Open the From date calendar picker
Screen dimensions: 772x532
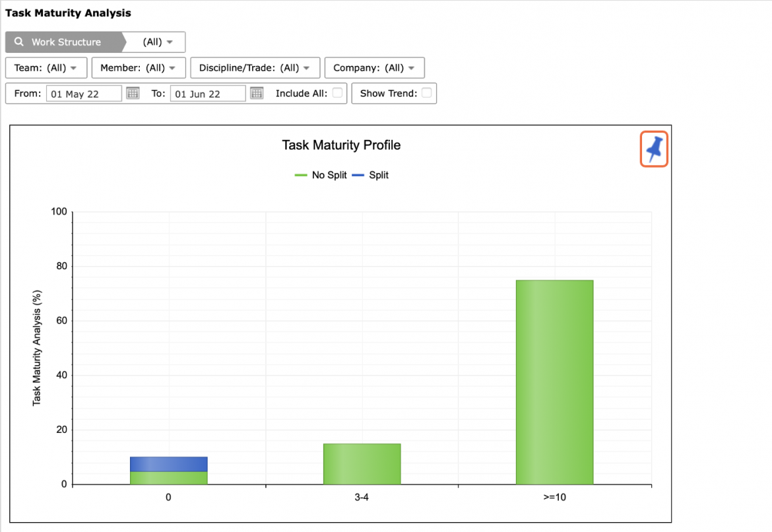click(133, 93)
